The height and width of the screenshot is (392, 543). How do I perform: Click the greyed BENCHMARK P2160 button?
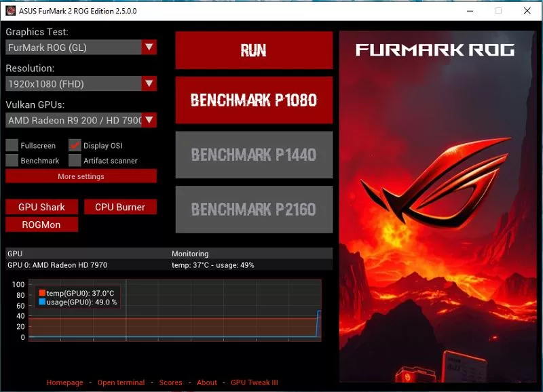(254, 210)
